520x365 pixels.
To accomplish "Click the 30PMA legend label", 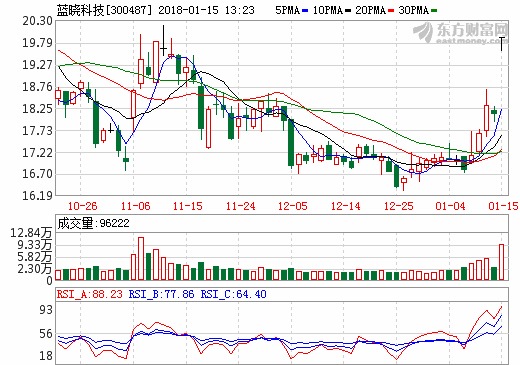I will coord(414,10).
